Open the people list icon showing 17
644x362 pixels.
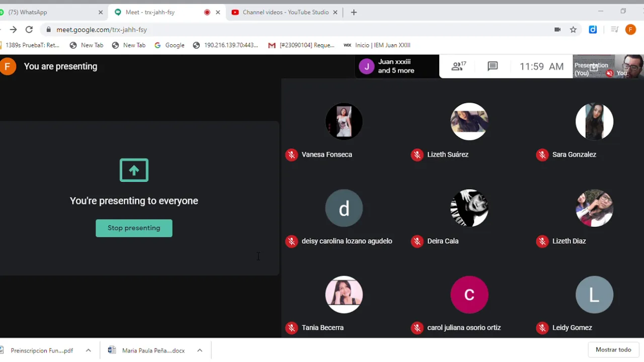[x=458, y=66]
